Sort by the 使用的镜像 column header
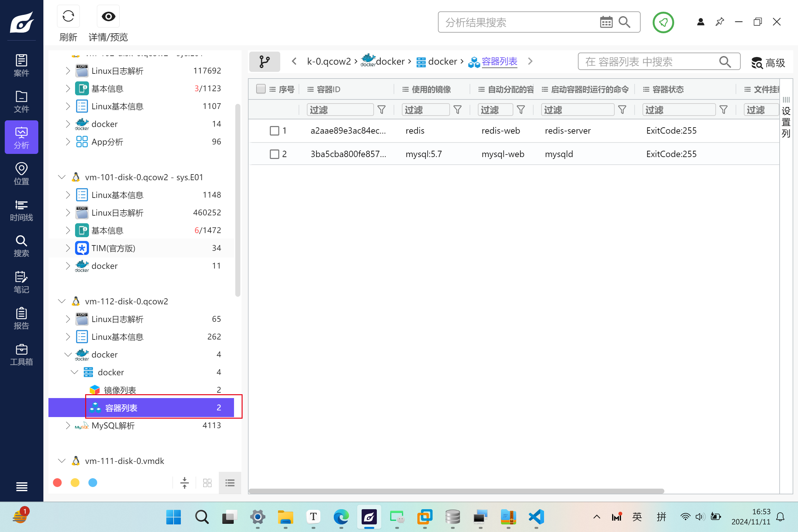This screenshot has height=532, width=798. (431, 89)
